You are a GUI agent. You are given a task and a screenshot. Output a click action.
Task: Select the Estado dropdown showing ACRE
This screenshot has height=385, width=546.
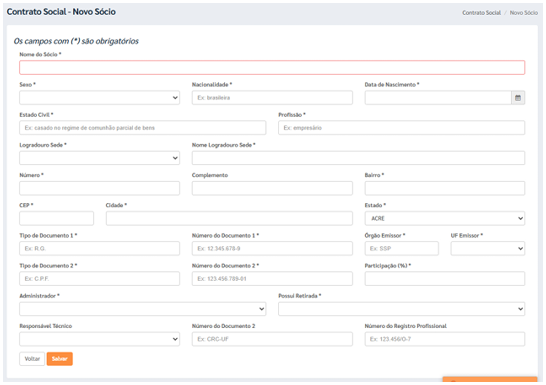click(x=445, y=219)
